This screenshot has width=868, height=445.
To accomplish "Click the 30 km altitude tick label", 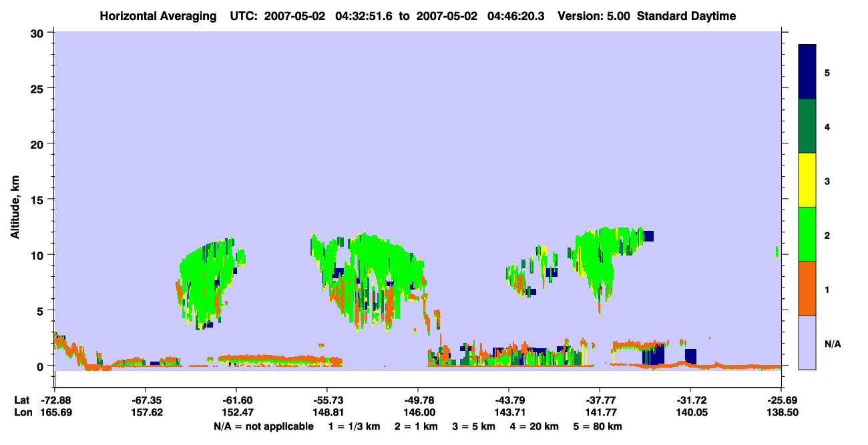I will click(x=38, y=33).
